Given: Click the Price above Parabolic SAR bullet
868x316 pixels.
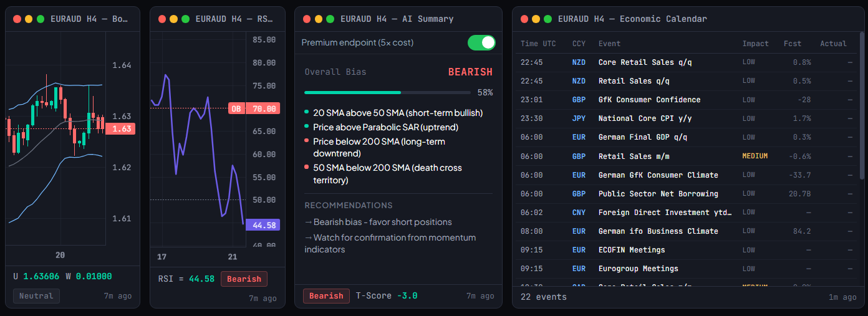Looking at the screenshot, I should click(x=385, y=127).
